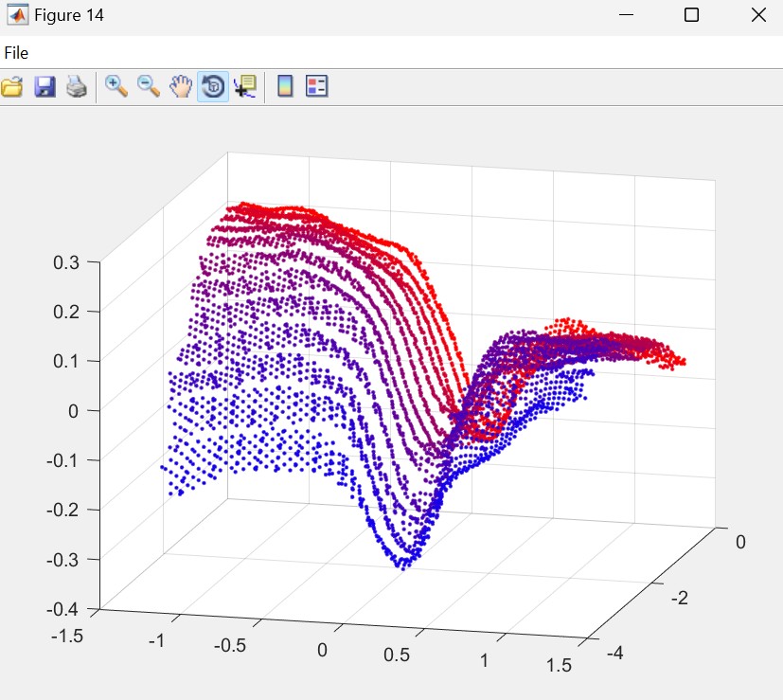783x700 pixels.
Task: Toggle the Insert Legend button
Action: 316,87
